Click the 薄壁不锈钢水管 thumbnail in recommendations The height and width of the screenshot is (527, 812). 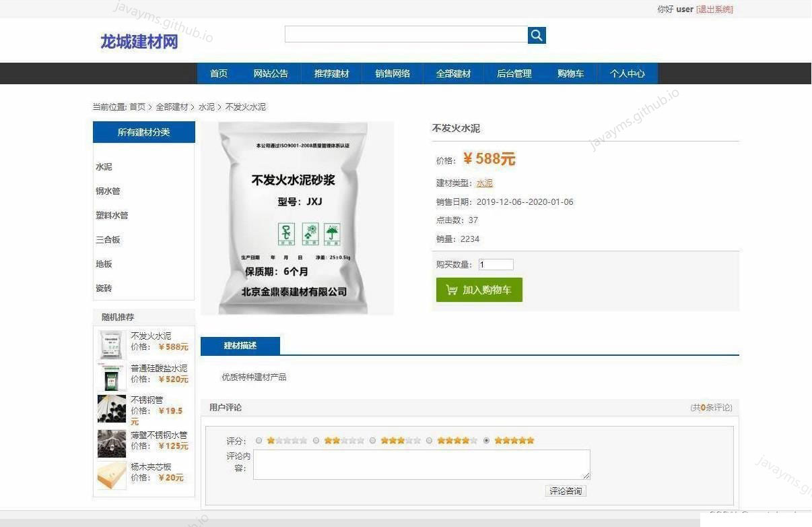(x=111, y=443)
